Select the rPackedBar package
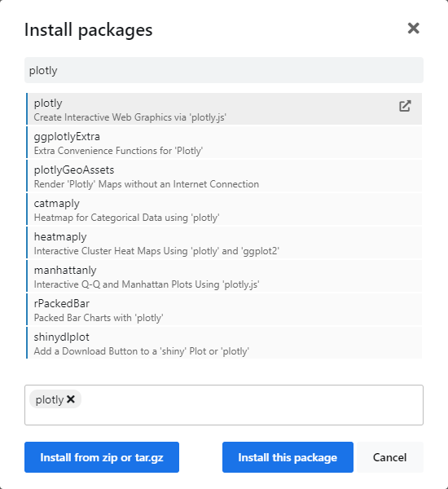448x489 pixels. click(x=224, y=309)
